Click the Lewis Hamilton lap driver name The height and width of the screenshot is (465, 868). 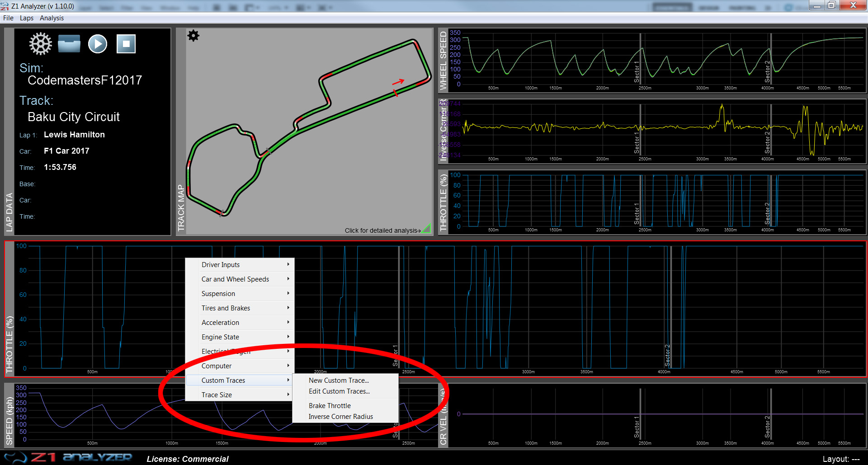(74, 135)
